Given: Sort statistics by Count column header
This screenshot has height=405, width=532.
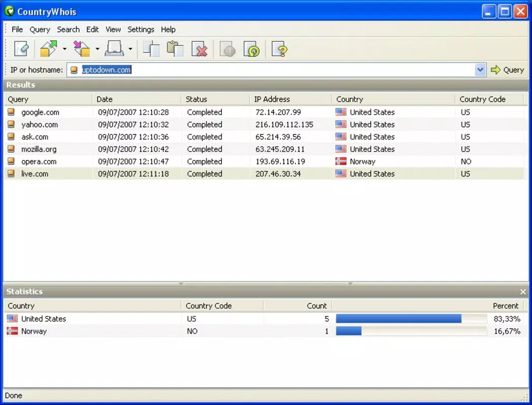Looking at the screenshot, I should tap(297, 306).
